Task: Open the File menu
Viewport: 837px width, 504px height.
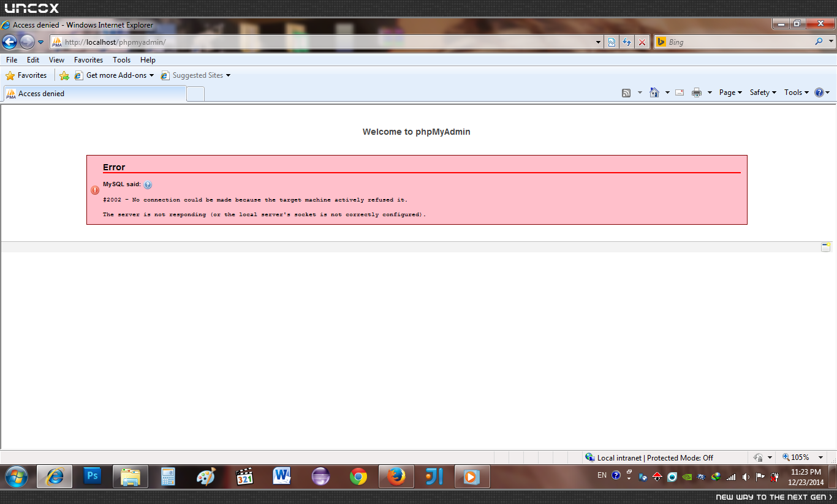Action: (x=12, y=60)
